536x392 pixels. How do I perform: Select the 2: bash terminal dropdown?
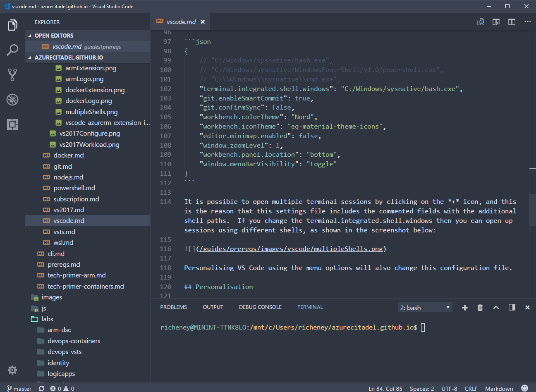tap(425, 307)
